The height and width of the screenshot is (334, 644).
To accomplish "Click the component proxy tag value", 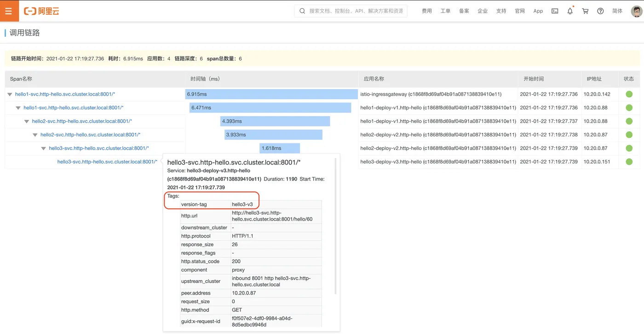I will tap(238, 270).
